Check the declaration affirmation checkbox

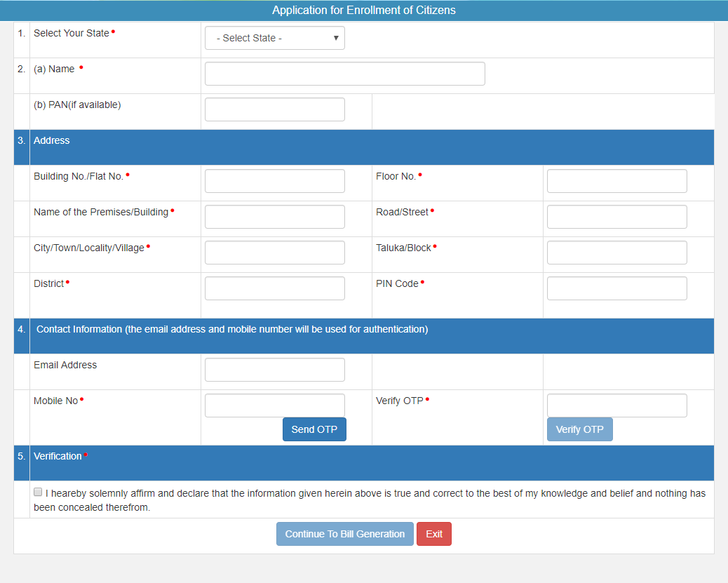tap(38, 491)
